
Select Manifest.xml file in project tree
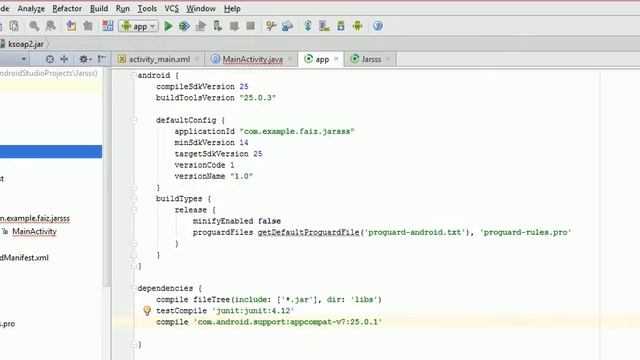coord(24,258)
